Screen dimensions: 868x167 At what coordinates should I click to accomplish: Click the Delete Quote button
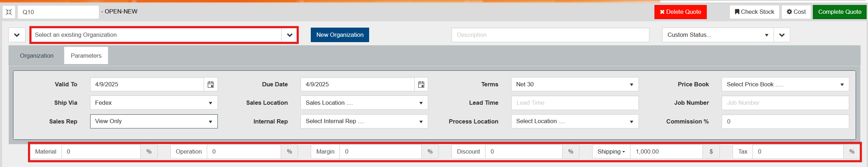[x=680, y=12]
